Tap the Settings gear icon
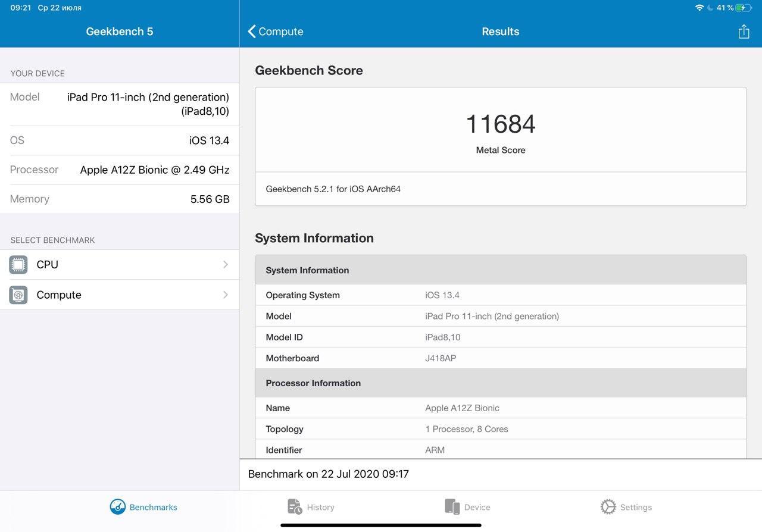 [608, 507]
